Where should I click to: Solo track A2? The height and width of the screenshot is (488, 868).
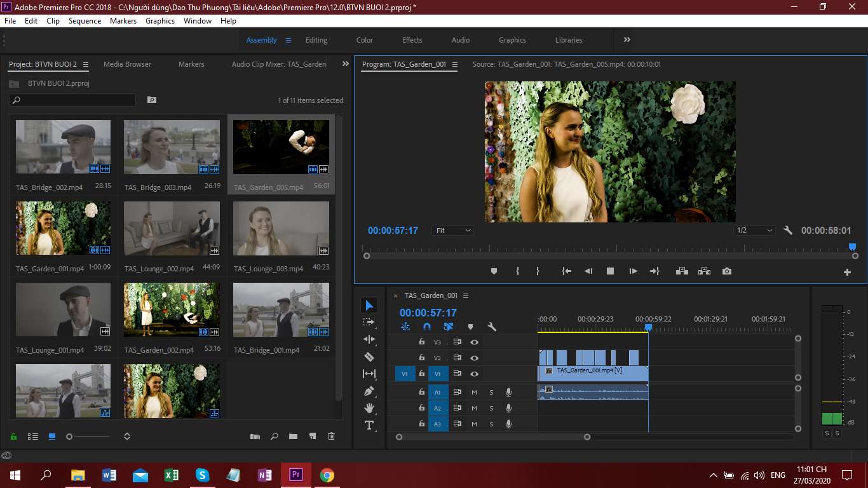point(491,408)
